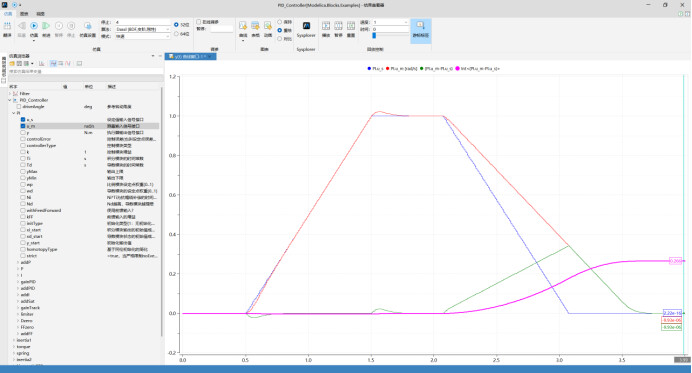
Task: Expand the gainPID node
Action: (18, 282)
